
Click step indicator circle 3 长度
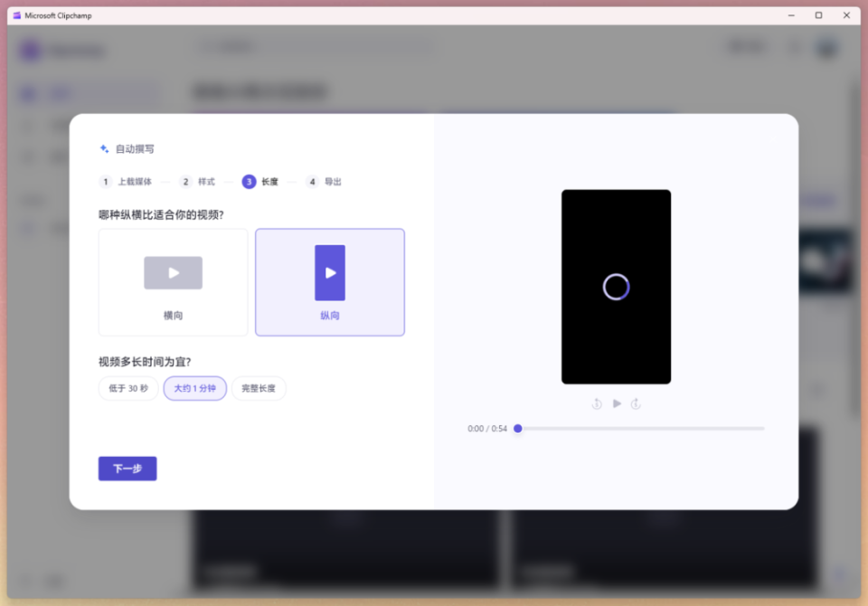pyautogui.click(x=250, y=182)
